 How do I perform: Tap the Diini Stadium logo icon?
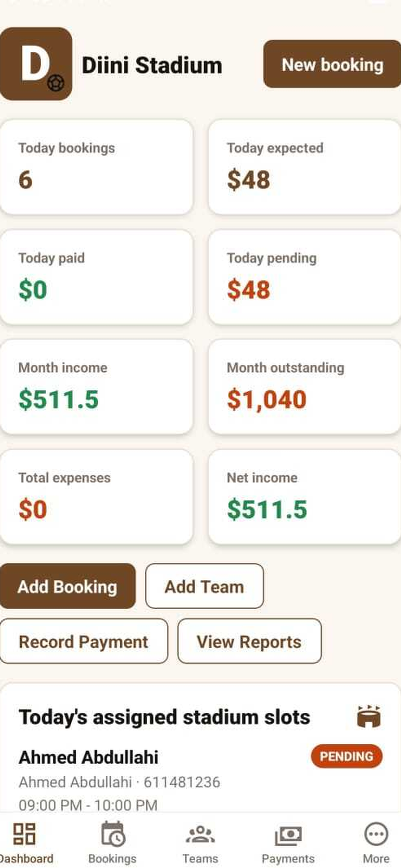(x=36, y=64)
